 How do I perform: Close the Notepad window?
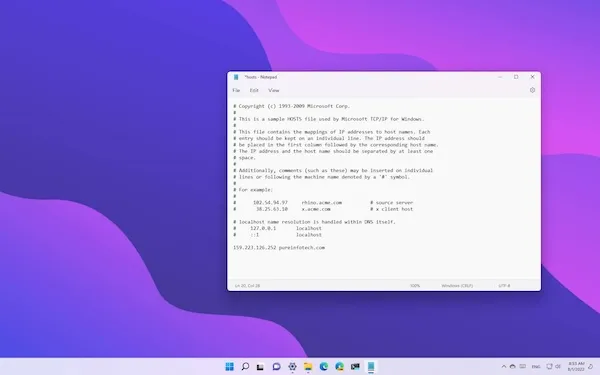coord(532,77)
